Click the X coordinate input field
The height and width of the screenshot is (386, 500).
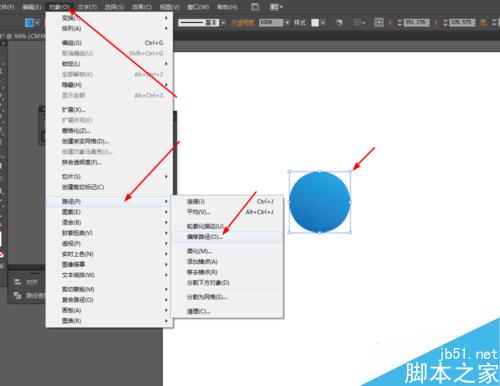tap(417, 23)
